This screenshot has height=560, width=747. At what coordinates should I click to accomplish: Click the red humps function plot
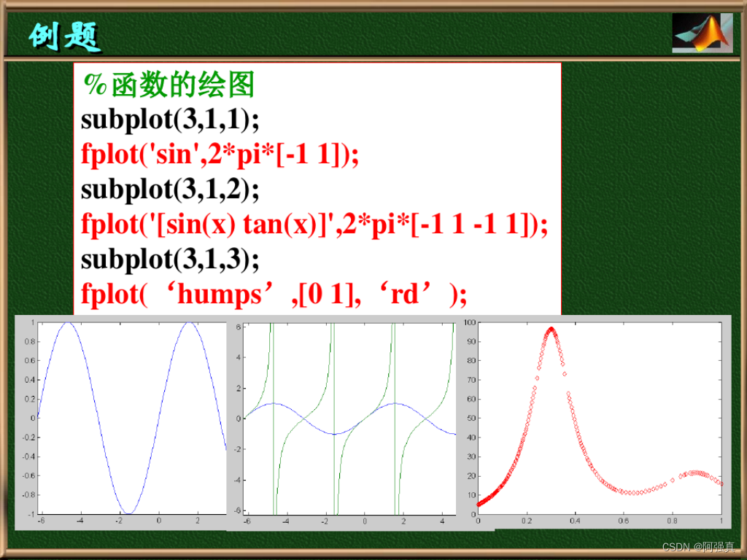click(x=600, y=418)
